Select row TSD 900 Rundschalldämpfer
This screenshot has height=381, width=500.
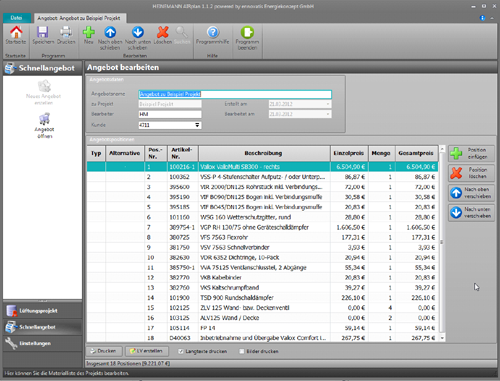coord(262,297)
